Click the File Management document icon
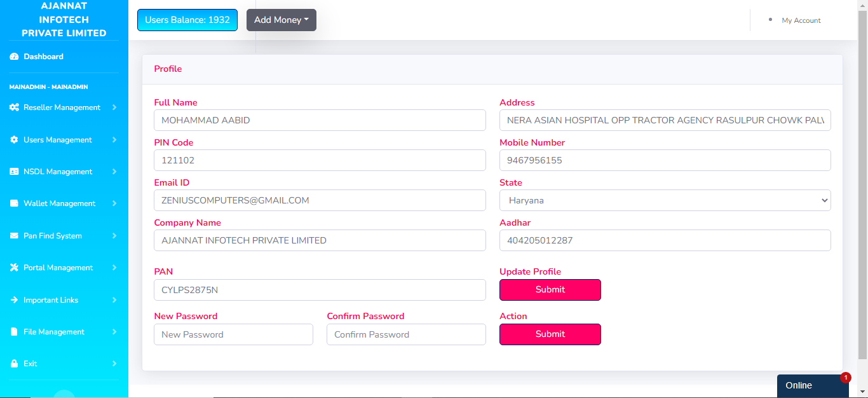 [14, 332]
